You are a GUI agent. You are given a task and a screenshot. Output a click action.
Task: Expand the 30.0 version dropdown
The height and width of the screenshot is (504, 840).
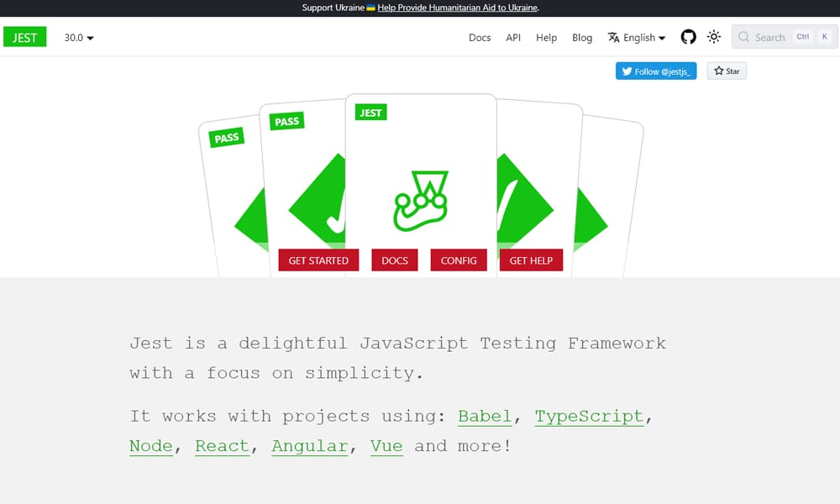click(x=79, y=38)
